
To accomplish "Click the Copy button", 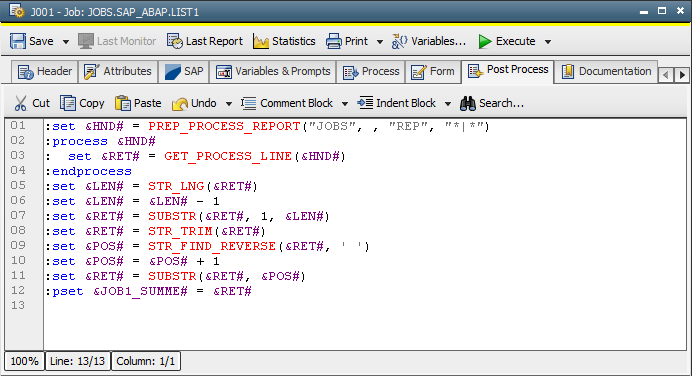I will (x=82, y=103).
